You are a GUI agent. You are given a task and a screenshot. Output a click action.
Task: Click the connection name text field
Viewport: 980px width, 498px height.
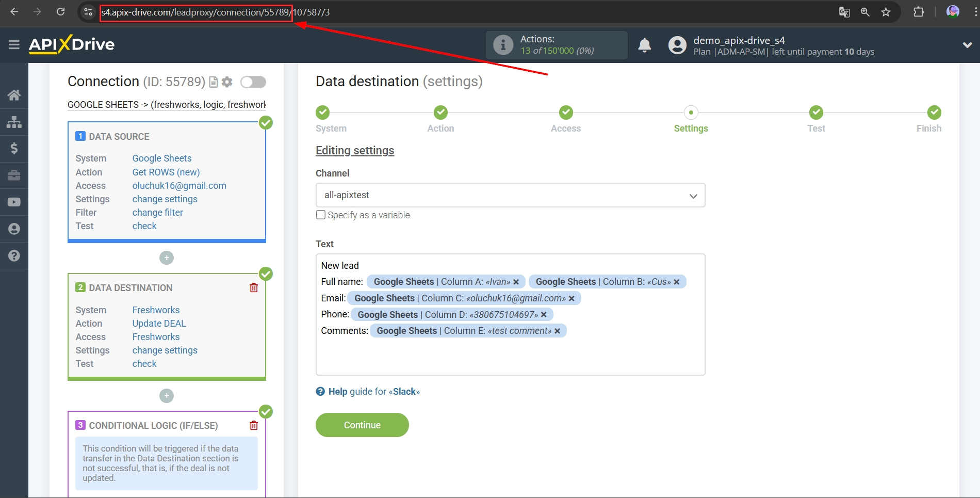coord(167,105)
